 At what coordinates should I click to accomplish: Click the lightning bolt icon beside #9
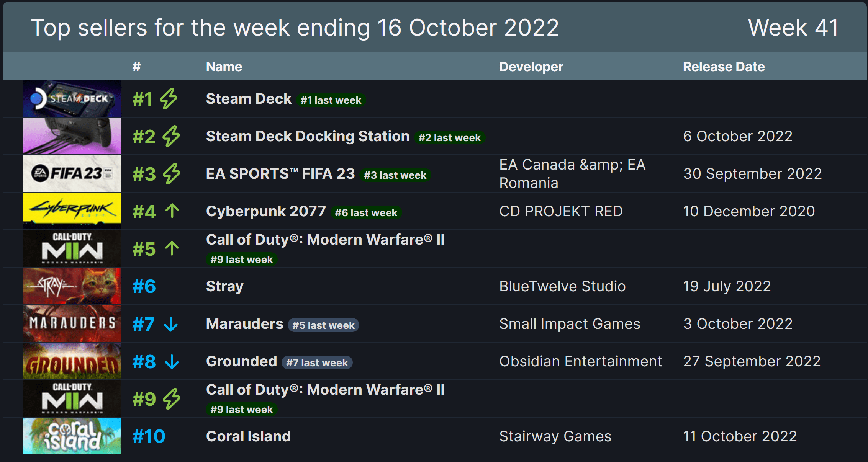coord(171,399)
